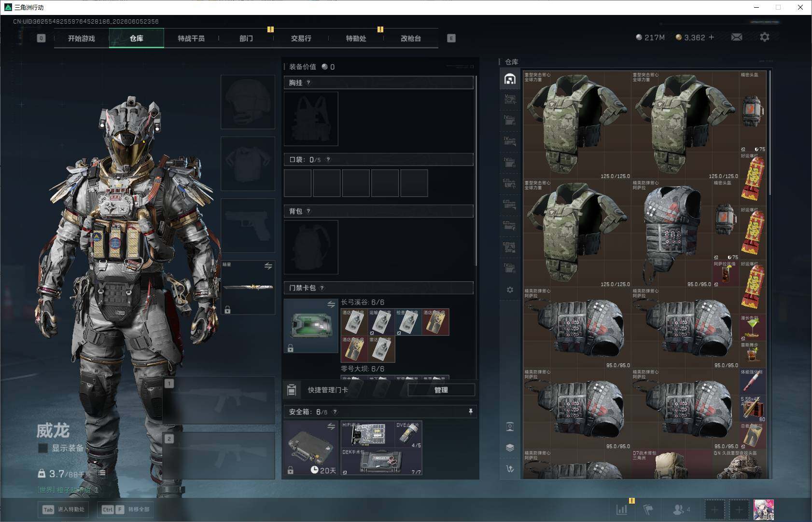Image resolution: width=812 pixels, height=522 pixels.
Task: Select the 仓库 tab
Action: pos(137,38)
